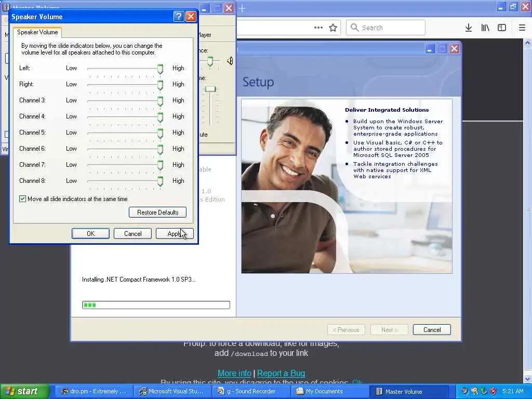
Task: Click Cancel in Speaker Volume dialog
Action: point(132,234)
